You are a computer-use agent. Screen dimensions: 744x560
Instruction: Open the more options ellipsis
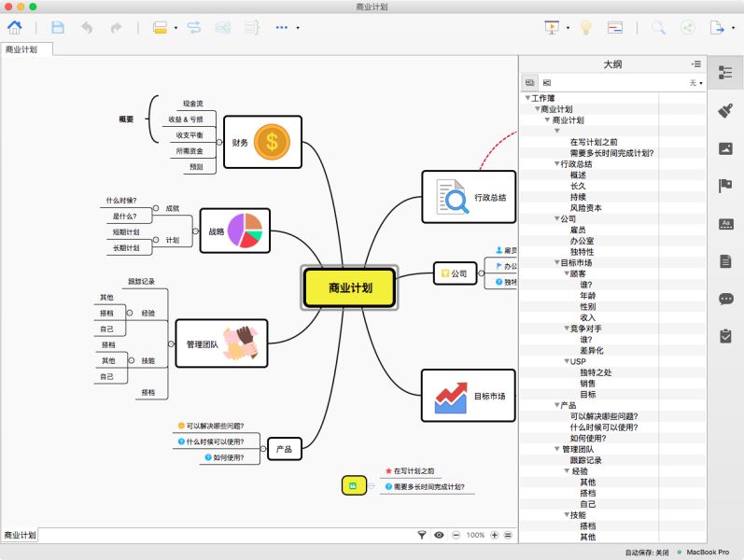[x=282, y=27]
